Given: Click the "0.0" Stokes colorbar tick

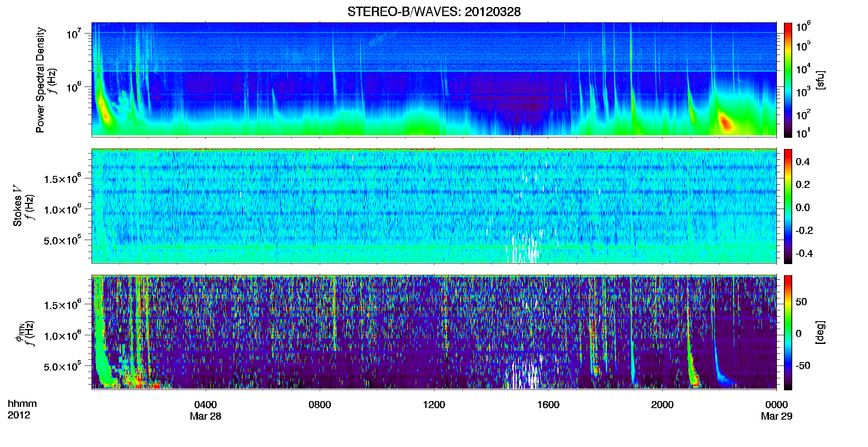Looking at the screenshot, I should point(803,207).
